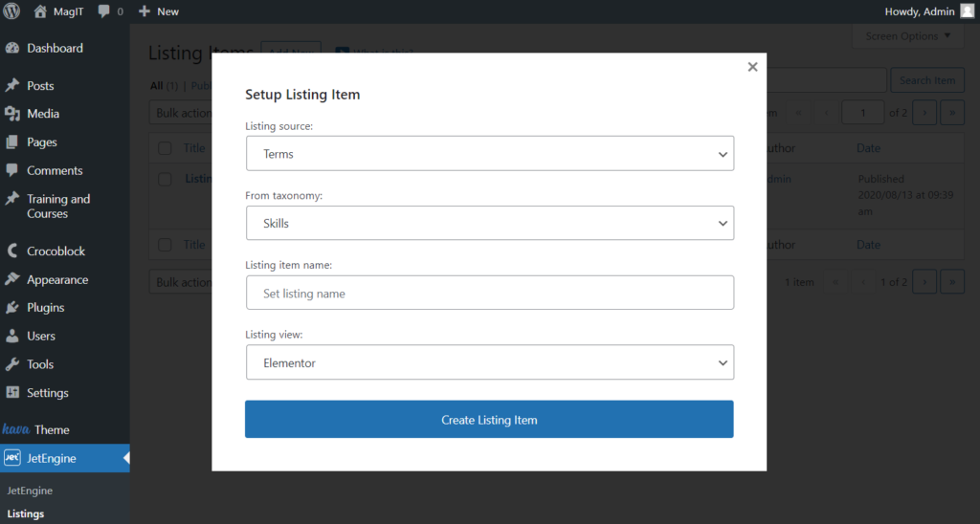Click the Media icon in sidebar
The height and width of the screenshot is (524, 980).
coord(11,114)
